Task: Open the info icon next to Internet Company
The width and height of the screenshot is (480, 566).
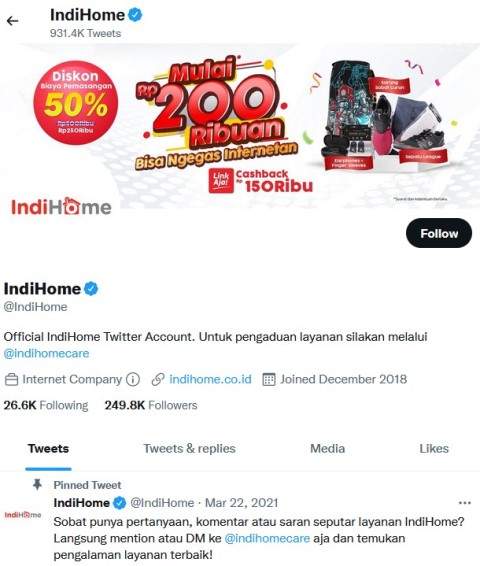Action: (133, 380)
